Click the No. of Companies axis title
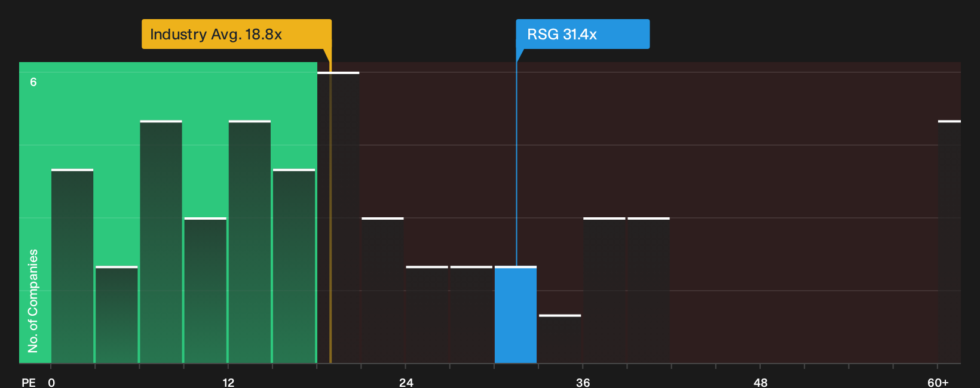This screenshot has height=388, width=980. coord(33,300)
